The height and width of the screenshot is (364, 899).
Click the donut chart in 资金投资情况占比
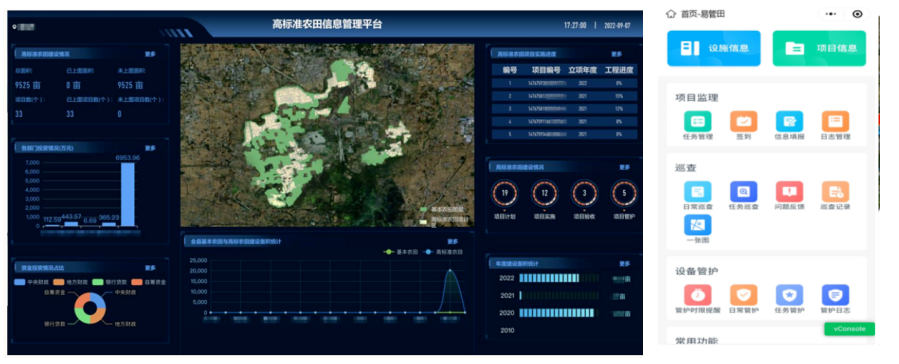point(90,308)
